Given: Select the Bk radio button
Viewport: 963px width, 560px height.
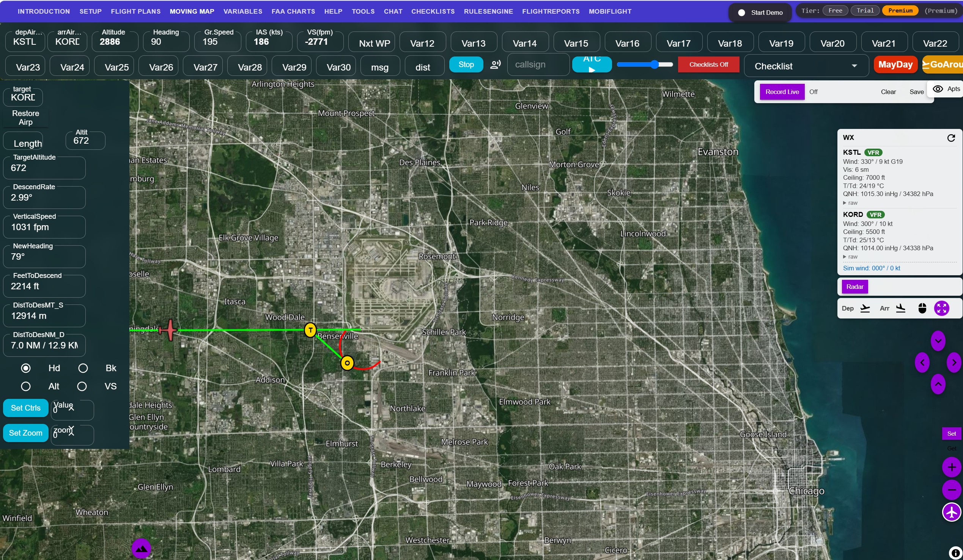Looking at the screenshot, I should tap(83, 369).
